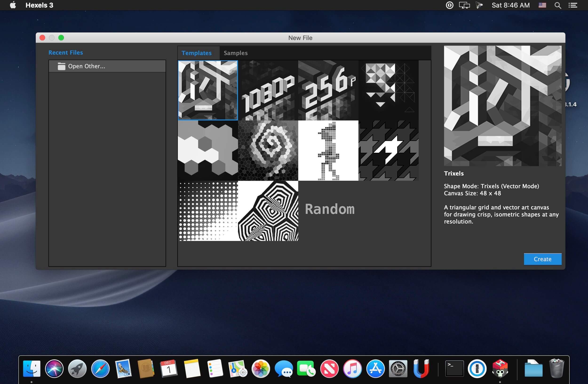Select the houndstooth pattern template thumbnail

coord(388,151)
